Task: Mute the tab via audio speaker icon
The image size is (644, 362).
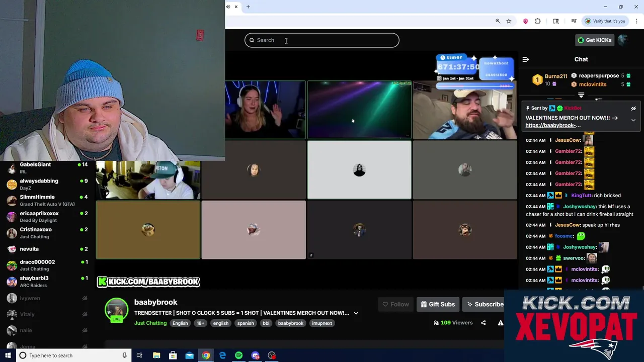Action: tap(228, 7)
